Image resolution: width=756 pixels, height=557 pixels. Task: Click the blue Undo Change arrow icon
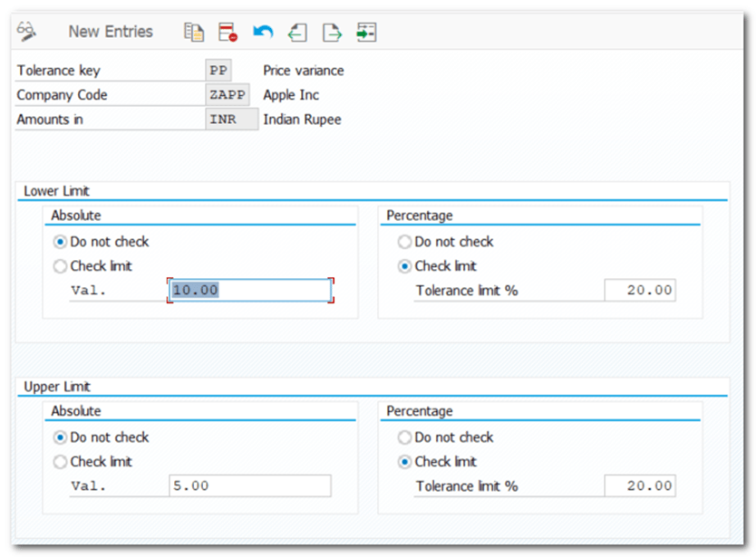(263, 33)
